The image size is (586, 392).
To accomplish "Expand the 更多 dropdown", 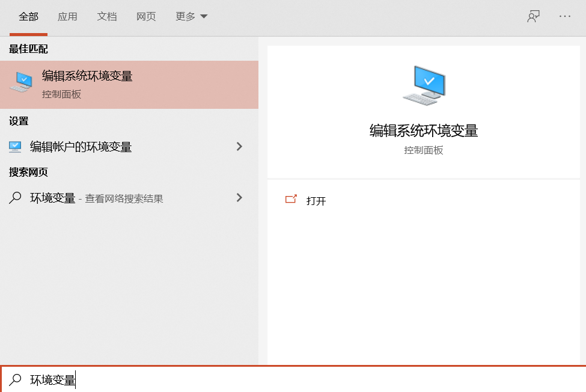I will pos(191,16).
